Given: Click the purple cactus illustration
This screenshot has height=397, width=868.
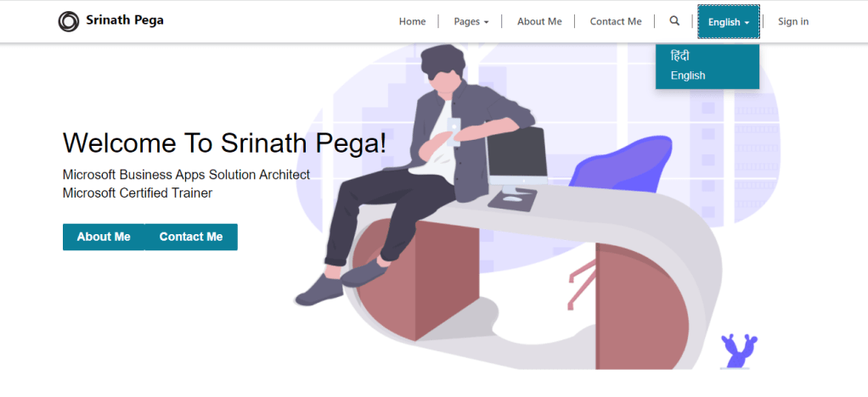Looking at the screenshot, I should 739,351.
